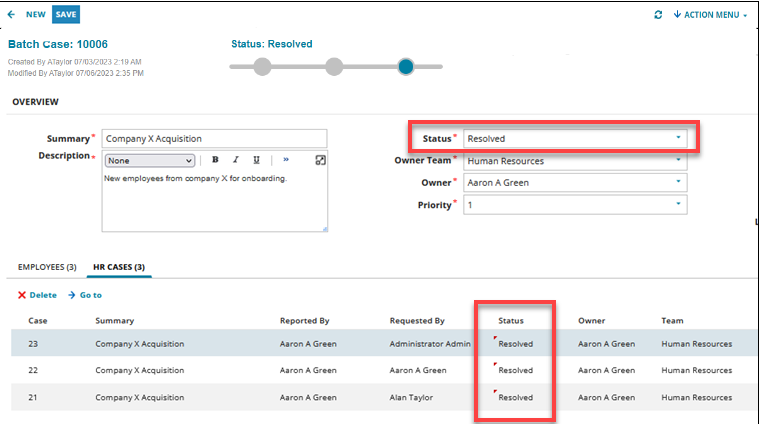Viewport: 760px width, 424px height.
Task: Apply bold formatting in Description
Action: pyautogui.click(x=215, y=160)
